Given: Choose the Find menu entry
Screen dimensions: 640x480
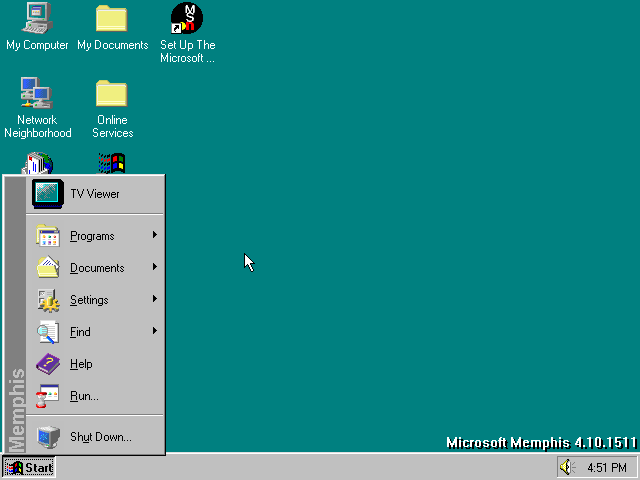Looking at the screenshot, I should click(95, 331).
